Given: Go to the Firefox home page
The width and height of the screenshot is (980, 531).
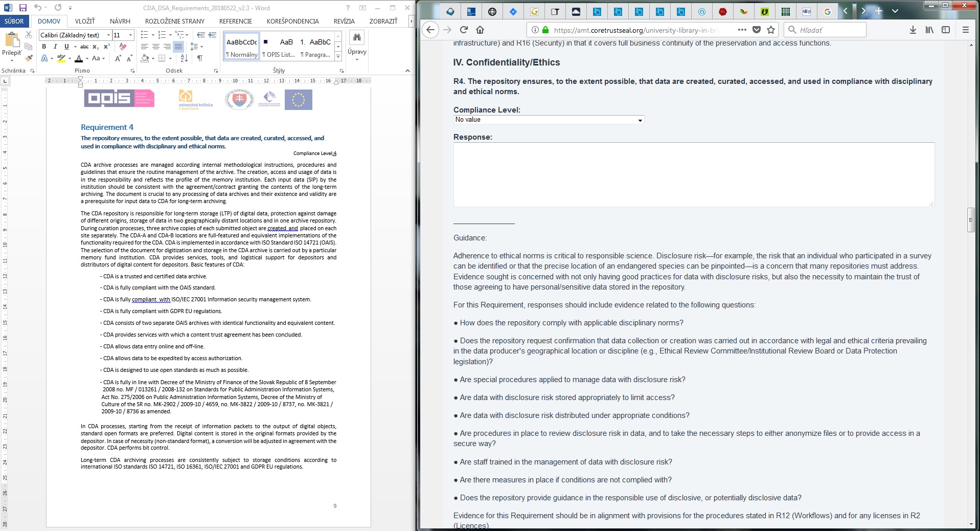Looking at the screenshot, I should [480, 30].
